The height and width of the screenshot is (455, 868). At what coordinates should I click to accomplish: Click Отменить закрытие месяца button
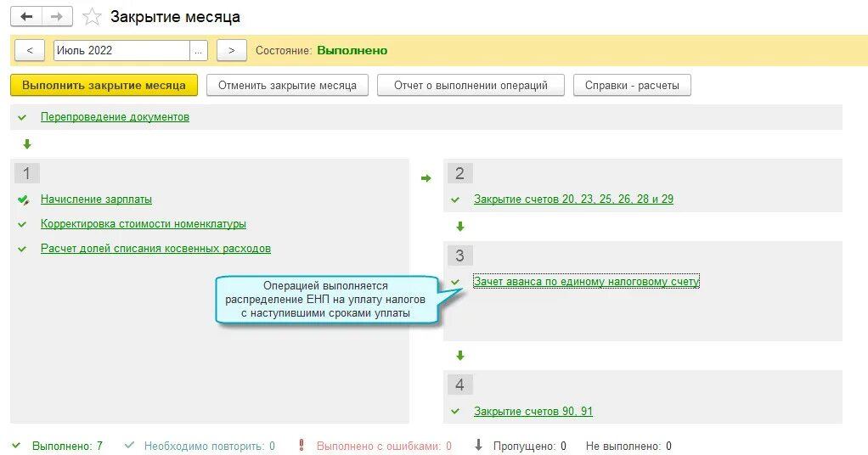tap(287, 85)
